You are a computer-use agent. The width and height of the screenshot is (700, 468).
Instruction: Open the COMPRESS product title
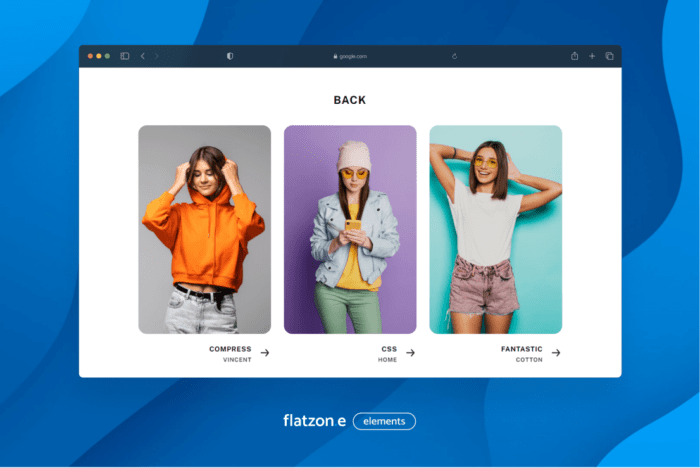pos(230,349)
